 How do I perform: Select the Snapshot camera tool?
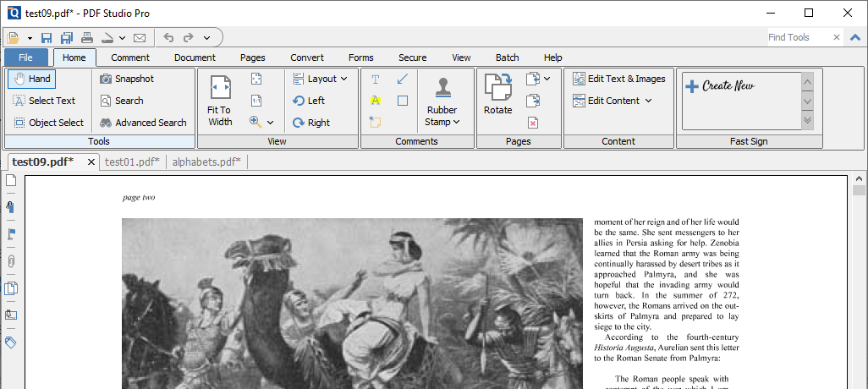click(x=127, y=79)
